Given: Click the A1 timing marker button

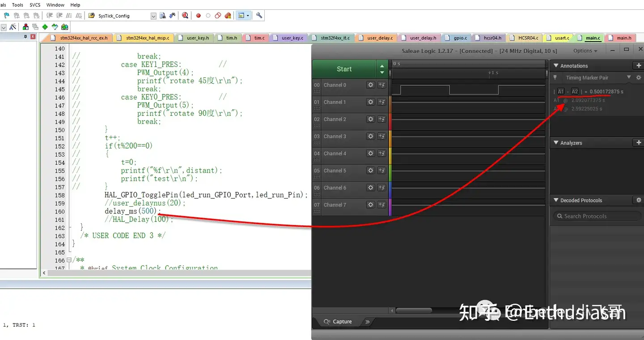Looking at the screenshot, I should pyautogui.click(x=561, y=92).
